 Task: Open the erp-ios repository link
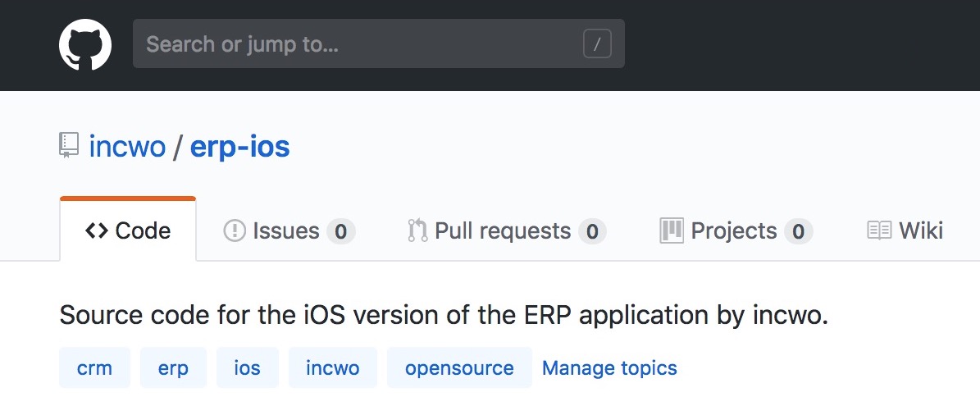(x=239, y=147)
